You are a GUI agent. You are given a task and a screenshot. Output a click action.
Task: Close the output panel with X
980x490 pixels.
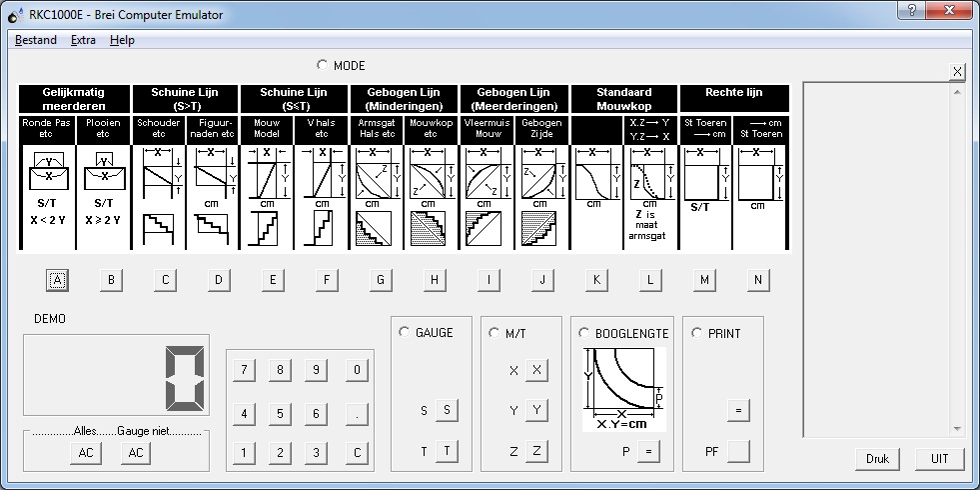point(957,71)
